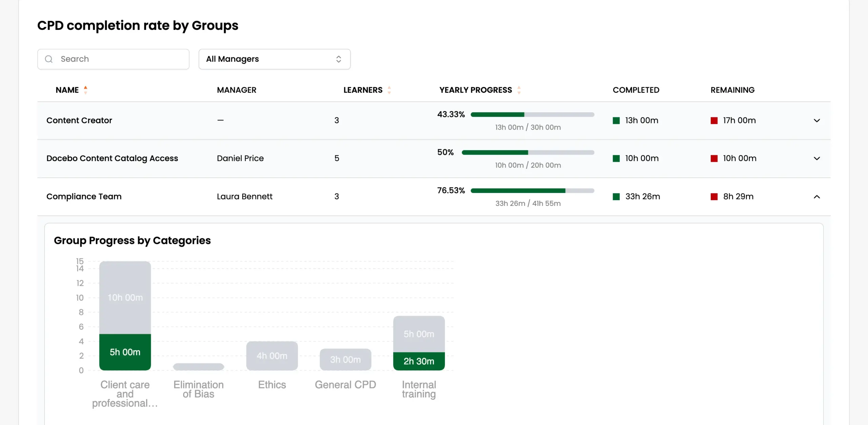The image size is (868, 425).
Task: Expand the Docebo Content Catalog Access row
Action: pyautogui.click(x=817, y=158)
